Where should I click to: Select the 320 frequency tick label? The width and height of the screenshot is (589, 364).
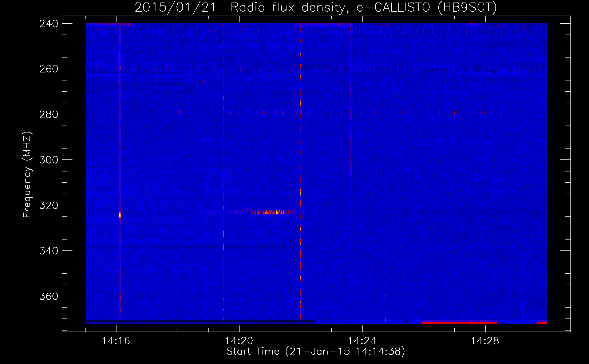[x=49, y=206]
